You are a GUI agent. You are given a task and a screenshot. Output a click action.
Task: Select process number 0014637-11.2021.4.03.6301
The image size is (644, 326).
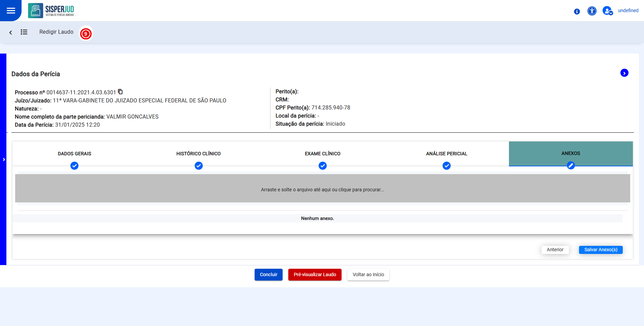point(81,92)
